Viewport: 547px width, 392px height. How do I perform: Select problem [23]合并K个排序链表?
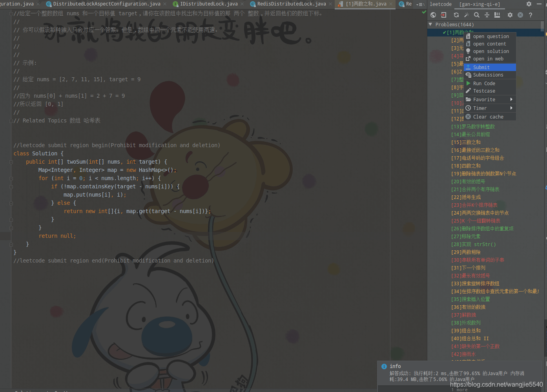click(474, 205)
